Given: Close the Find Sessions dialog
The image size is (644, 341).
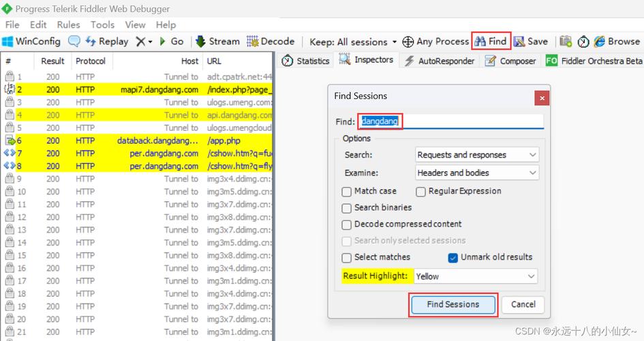Looking at the screenshot, I should (x=542, y=98).
